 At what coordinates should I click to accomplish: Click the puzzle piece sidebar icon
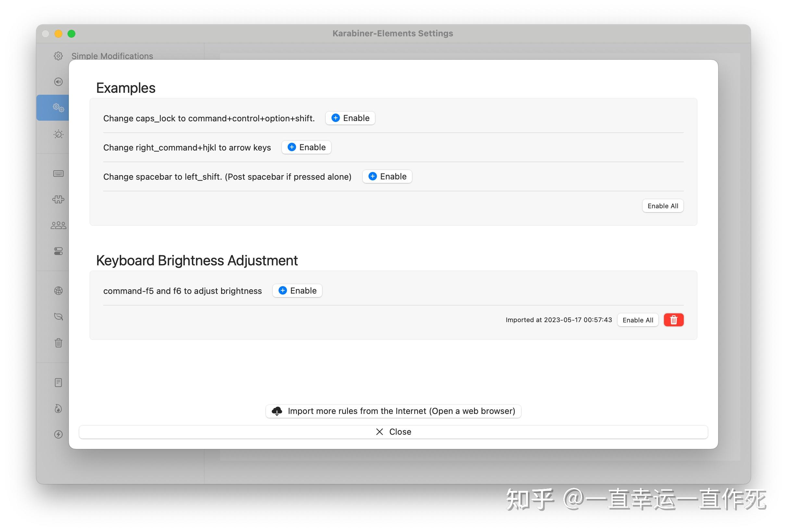point(58,199)
